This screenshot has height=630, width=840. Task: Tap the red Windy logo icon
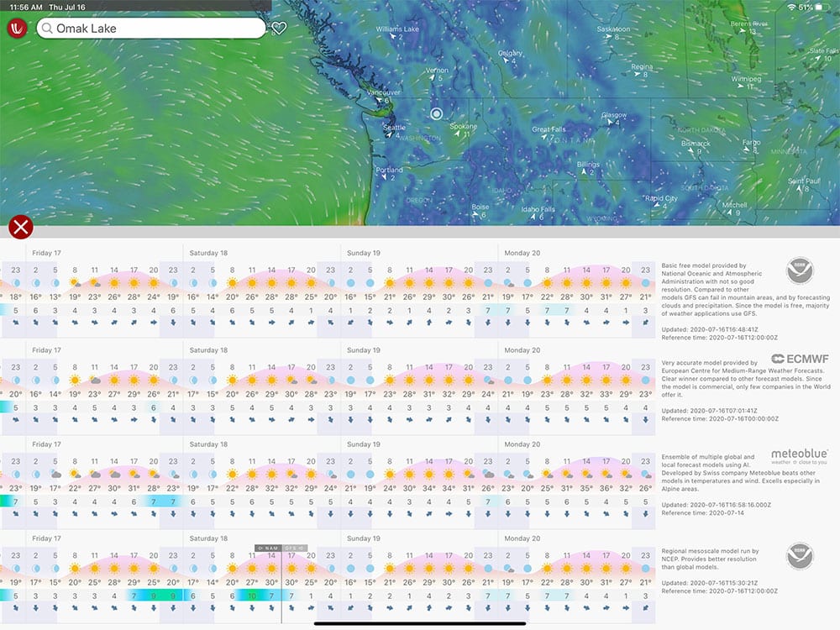(17, 29)
